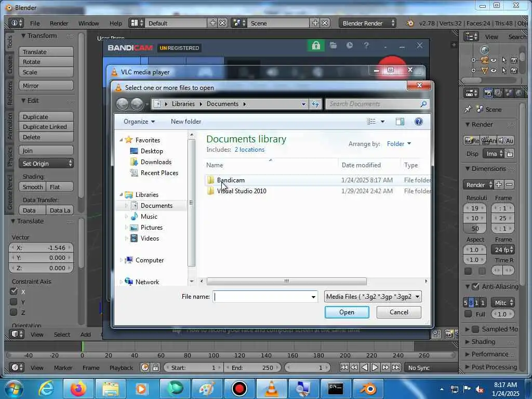Viewport: 532px width, 399px height.
Task: Toggle Sampled Motion Blur checkbox
Action: click(x=476, y=329)
